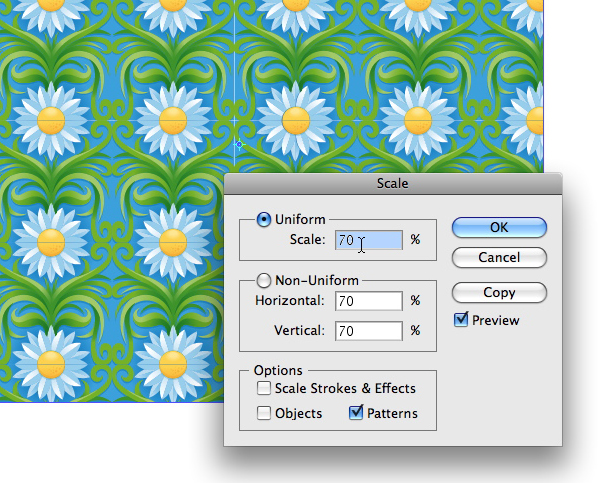The image size is (600, 483).
Task: Focus the Uniform Scale percentage field
Action: click(x=369, y=240)
